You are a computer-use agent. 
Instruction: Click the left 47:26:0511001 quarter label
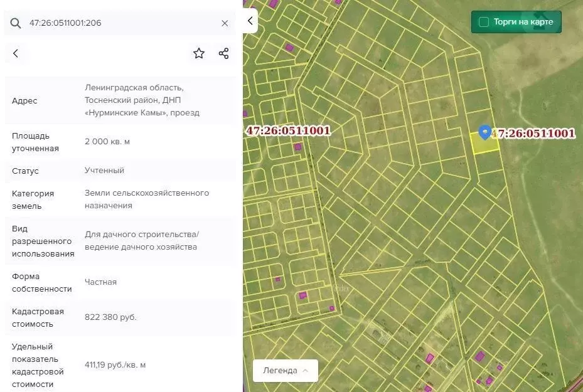[288, 130]
